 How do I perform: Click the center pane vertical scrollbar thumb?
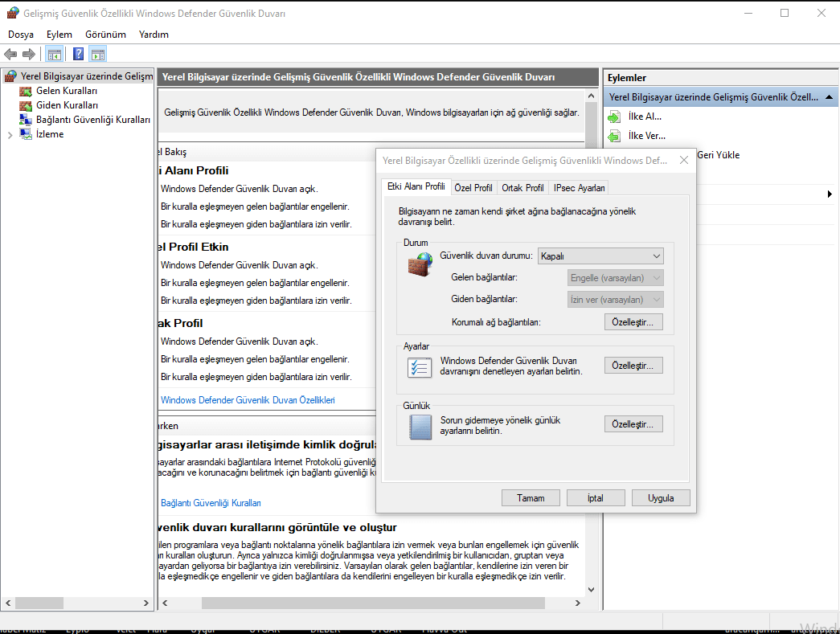tap(591, 125)
